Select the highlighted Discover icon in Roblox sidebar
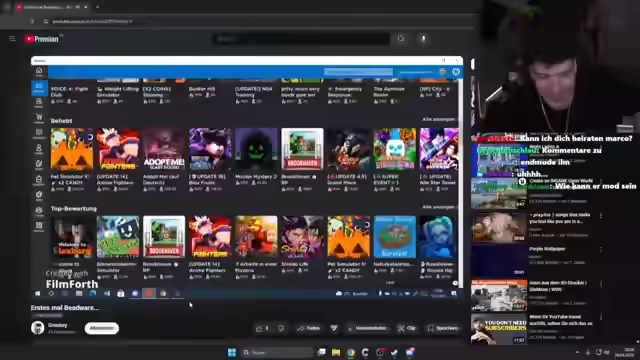 [x=39, y=87]
